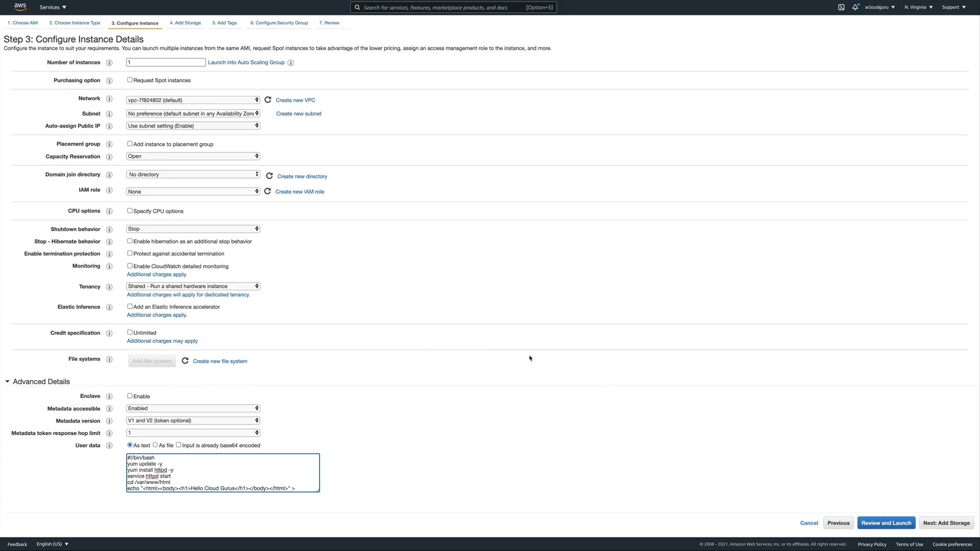Refresh the VPC network list

[x=268, y=100]
